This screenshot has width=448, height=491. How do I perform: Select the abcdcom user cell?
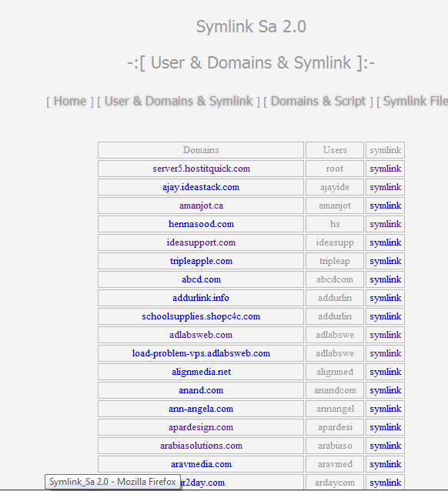coord(335,279)
